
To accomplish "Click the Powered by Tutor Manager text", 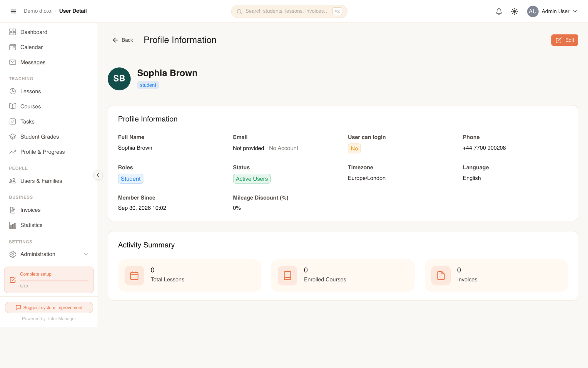I will tap(49, 319).
